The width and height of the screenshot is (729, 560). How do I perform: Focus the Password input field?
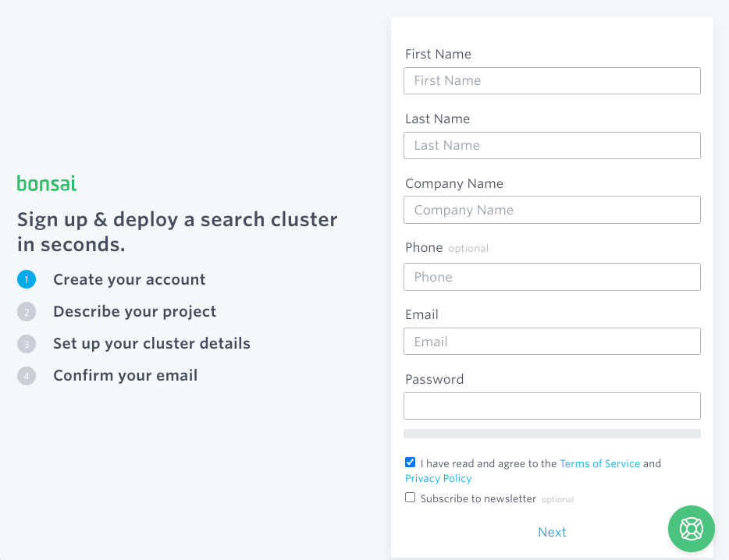(x=552, y=406)
